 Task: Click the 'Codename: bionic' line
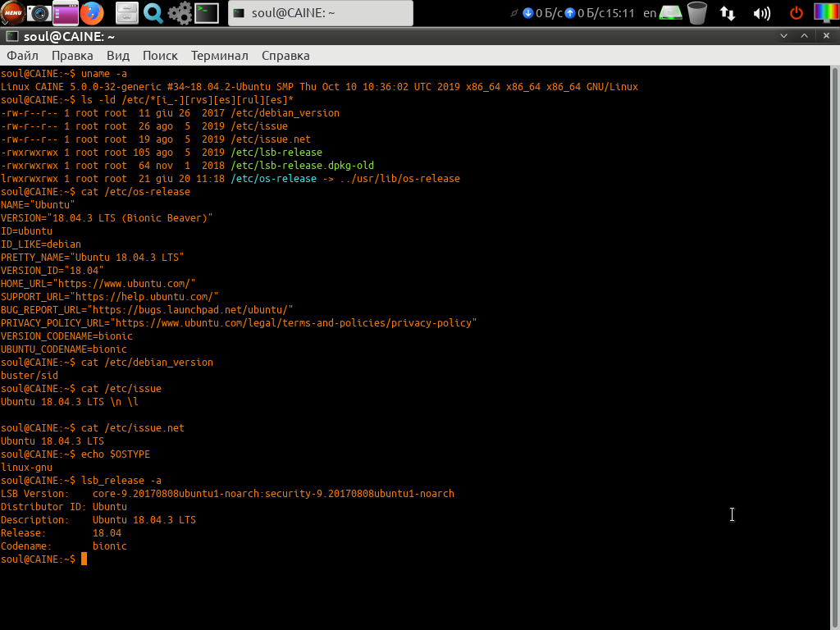[x=64, y=546]
